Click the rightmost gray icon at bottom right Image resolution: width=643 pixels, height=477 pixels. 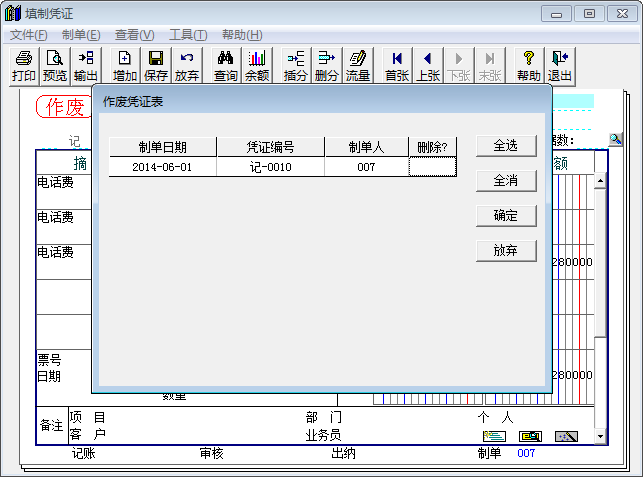[566, 436]
